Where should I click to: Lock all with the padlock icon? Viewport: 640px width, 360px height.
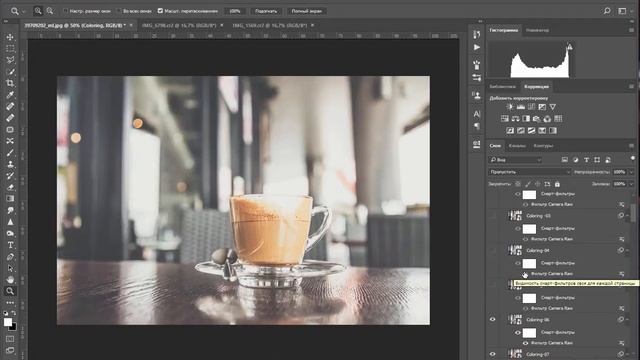[557, 184]
